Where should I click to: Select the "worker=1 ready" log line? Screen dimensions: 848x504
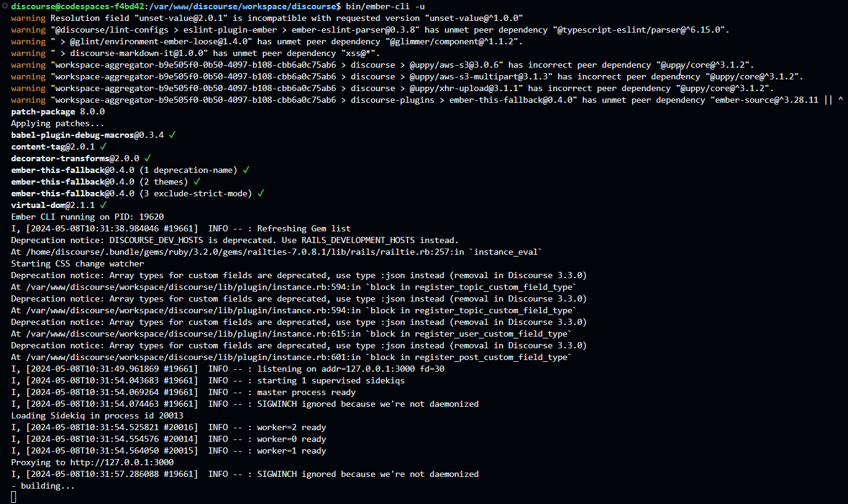click(x=169, y=450)
